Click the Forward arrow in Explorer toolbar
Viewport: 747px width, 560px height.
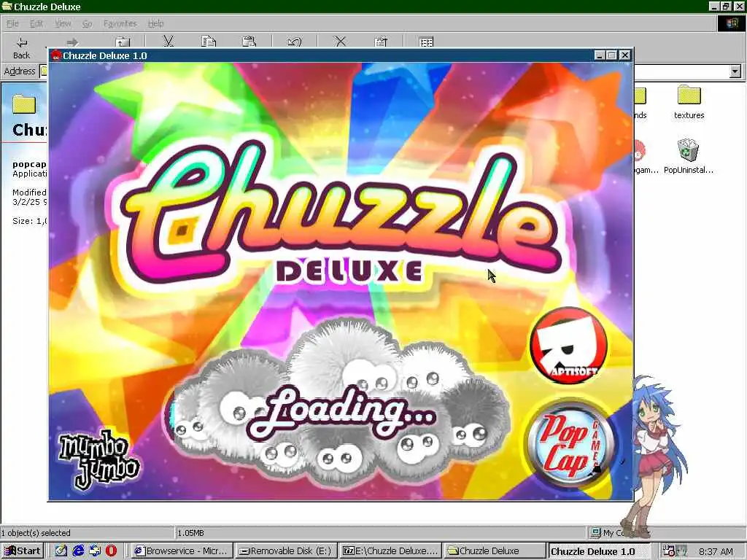pyautogui.click(x=72, y=42)
